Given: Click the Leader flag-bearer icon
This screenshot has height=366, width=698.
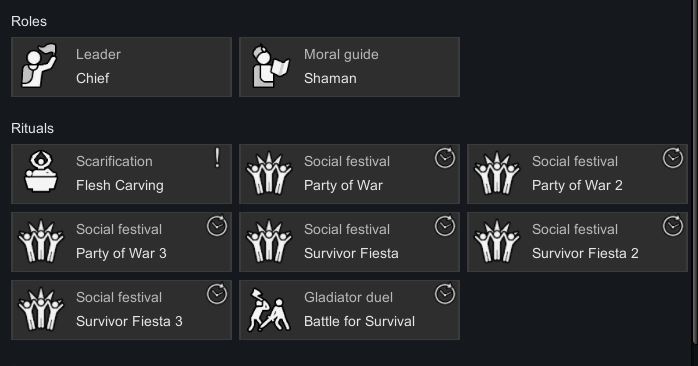Looking at the screenshot, I should (40, 65).
